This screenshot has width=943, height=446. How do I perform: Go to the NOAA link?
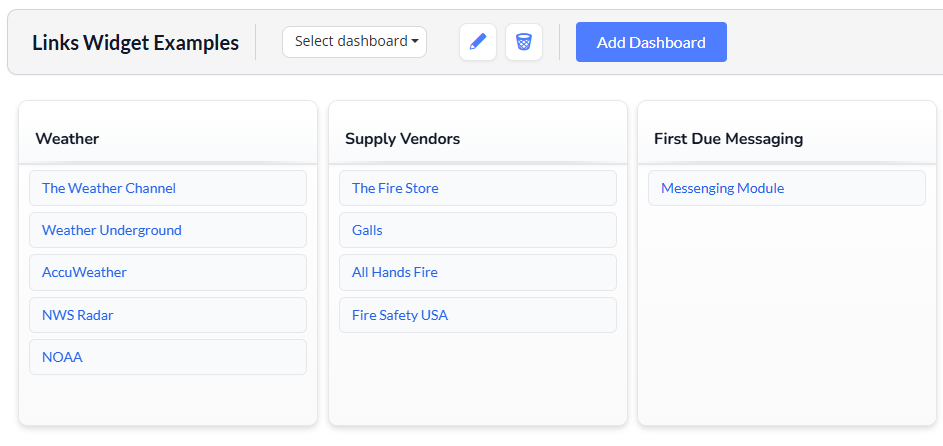point(62,357)
